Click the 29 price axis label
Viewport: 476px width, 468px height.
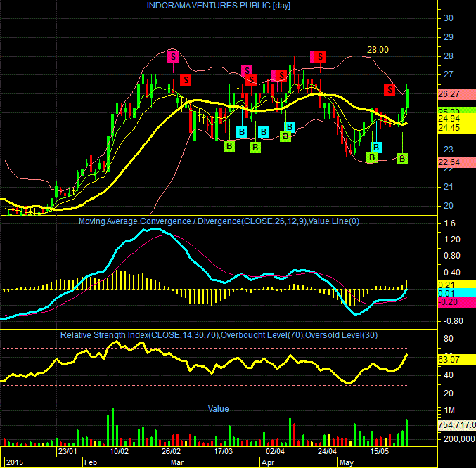pyautogui.click(x=449, y=37)
